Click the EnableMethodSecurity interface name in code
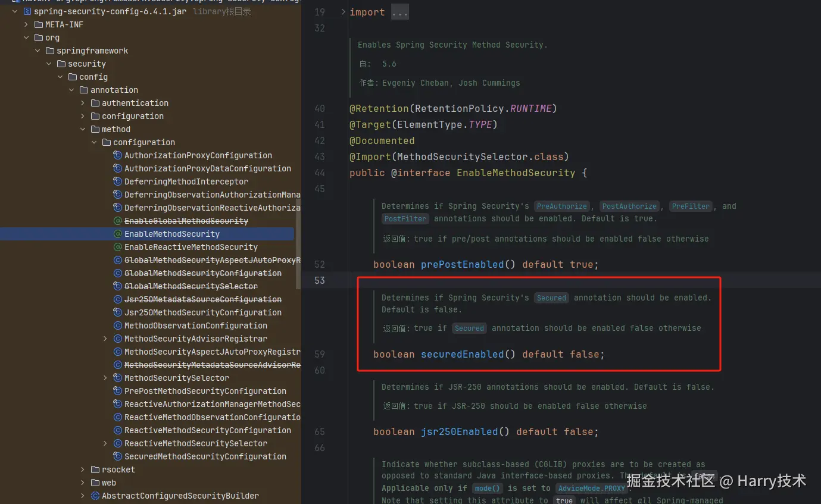This screenshot has width=821, height=504. 516,173
